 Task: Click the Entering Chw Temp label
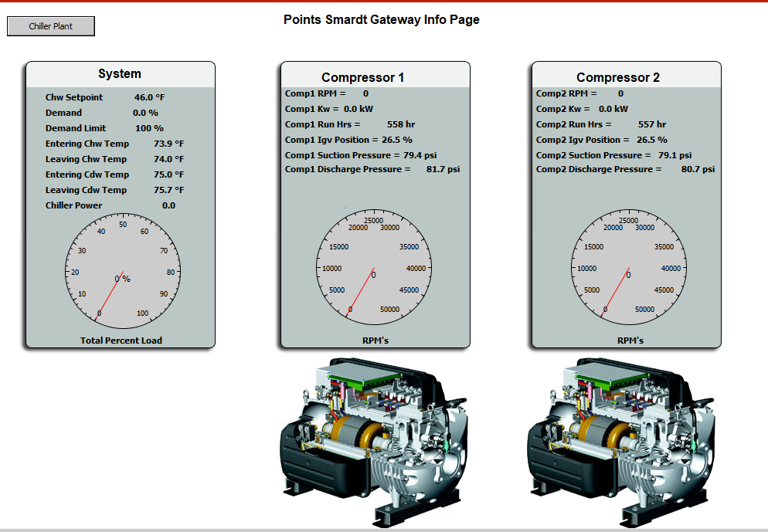(87, 144)
